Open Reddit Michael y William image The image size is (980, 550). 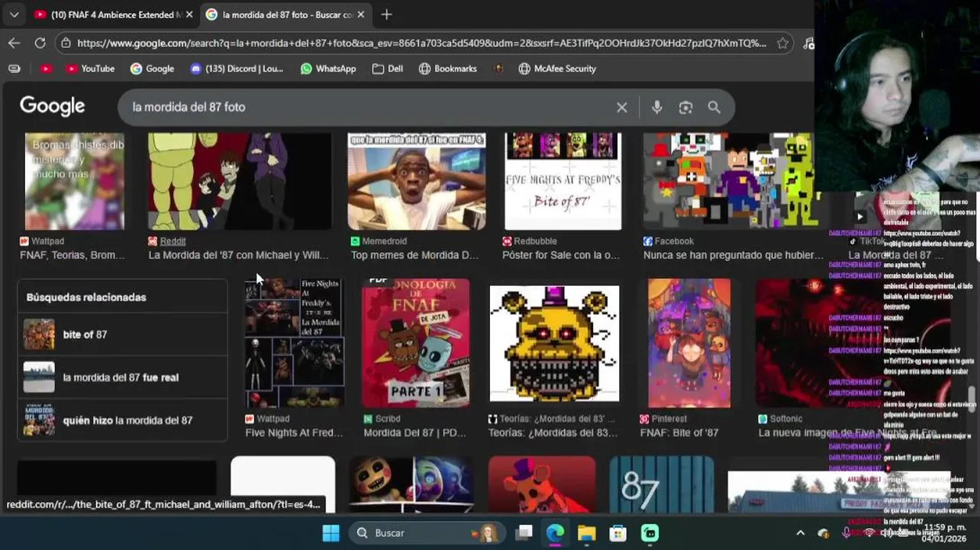pos(240,181)
